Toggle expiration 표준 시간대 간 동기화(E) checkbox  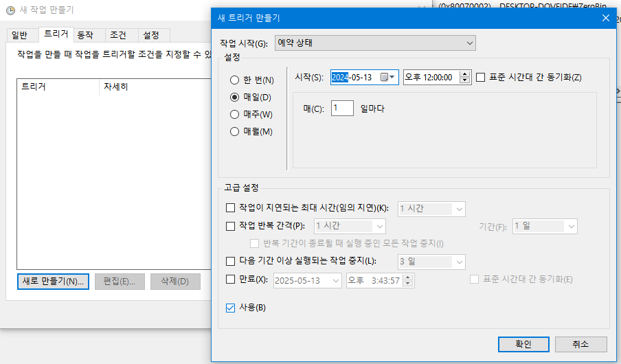pos(474,280)
